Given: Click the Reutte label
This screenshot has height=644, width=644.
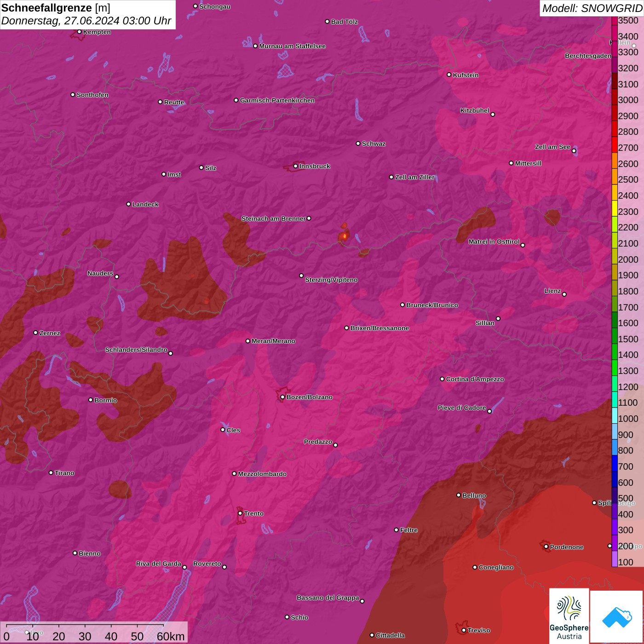Looking at the screenshot, I should coord(174,102).
